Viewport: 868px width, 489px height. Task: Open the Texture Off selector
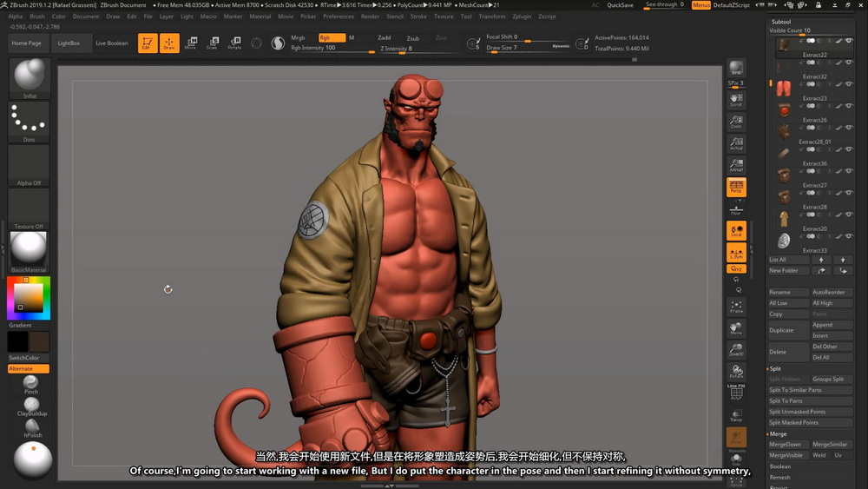[x=30, y=208]
